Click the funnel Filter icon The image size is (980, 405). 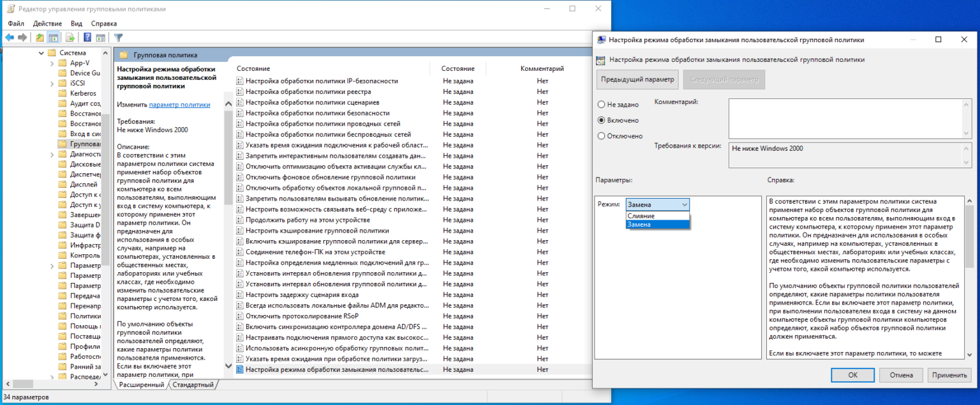tap(118, 37)
